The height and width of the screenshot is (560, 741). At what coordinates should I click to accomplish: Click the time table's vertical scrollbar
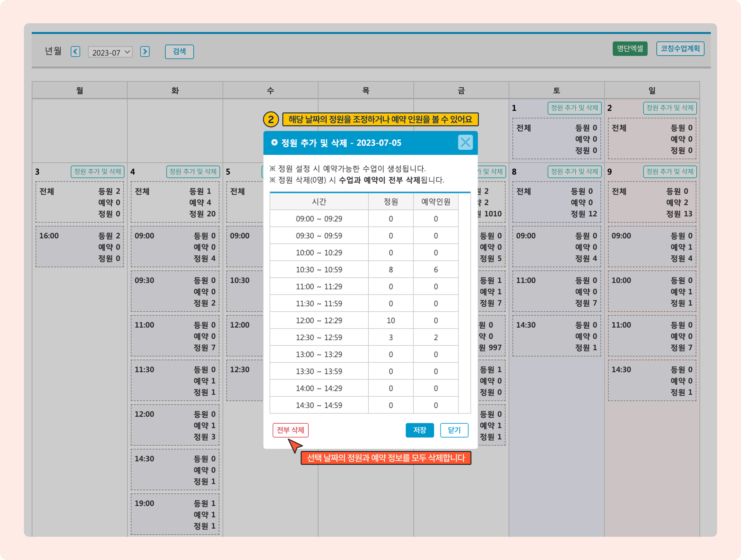(x=464, y=301)
